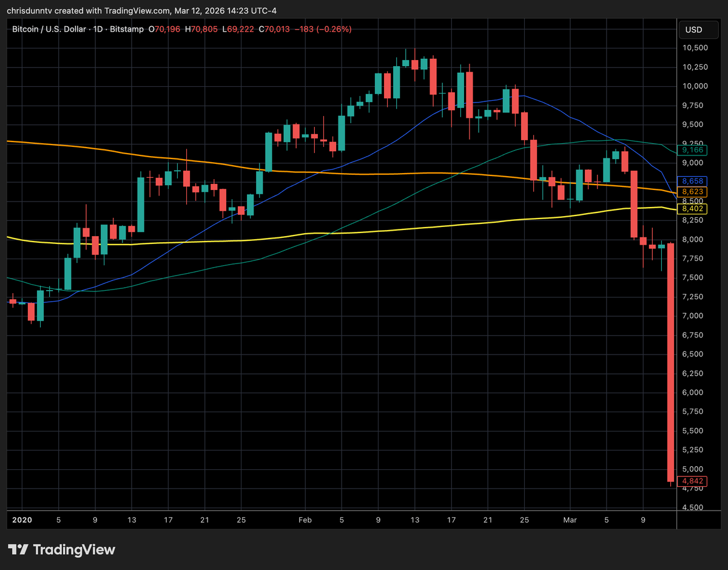Image resolution: width=728 pixels, height=570 pixels.
Task: Click the change value −183 (−0.26%)
Action: tap(323, 29)
